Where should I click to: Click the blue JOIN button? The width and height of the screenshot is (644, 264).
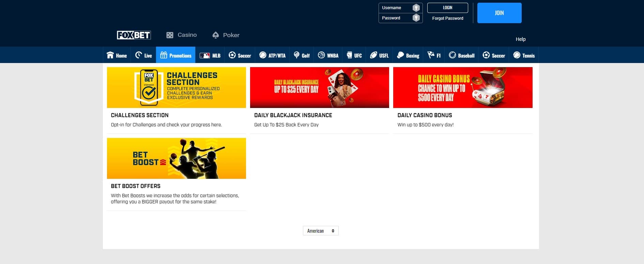click(x=499, y=13)
